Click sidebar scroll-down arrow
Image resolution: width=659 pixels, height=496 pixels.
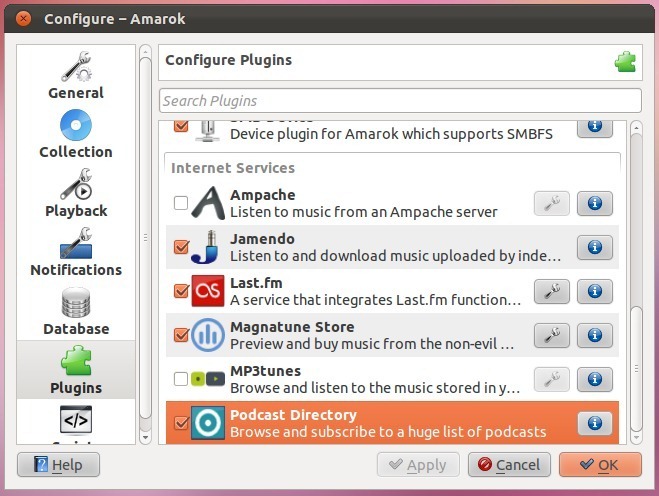[x=145, y=438]
